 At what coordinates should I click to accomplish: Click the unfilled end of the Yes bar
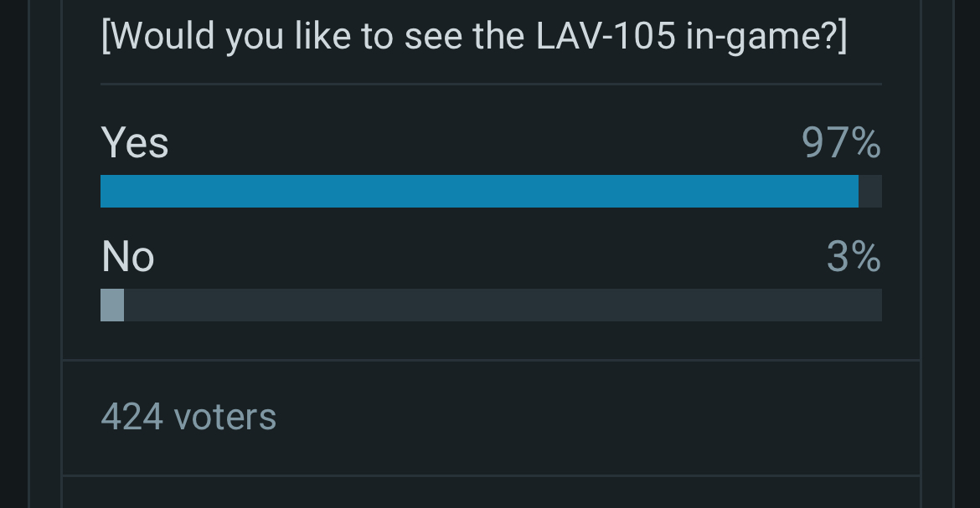[x=870, y=191]
